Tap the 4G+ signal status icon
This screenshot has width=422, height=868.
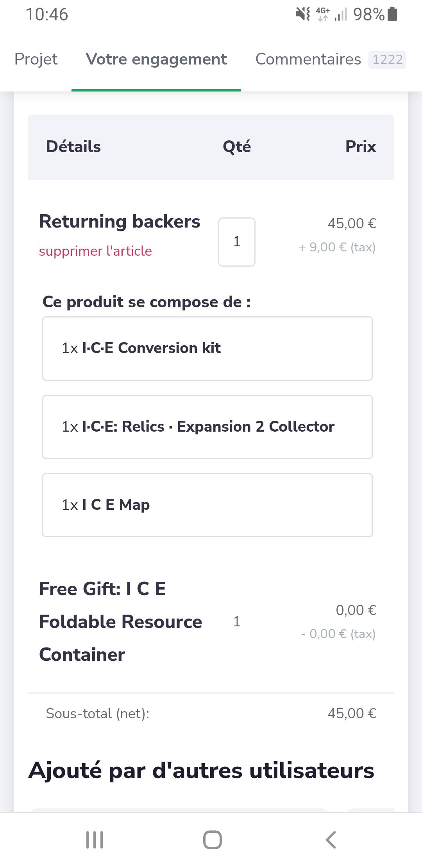click(x=323, y=14)
